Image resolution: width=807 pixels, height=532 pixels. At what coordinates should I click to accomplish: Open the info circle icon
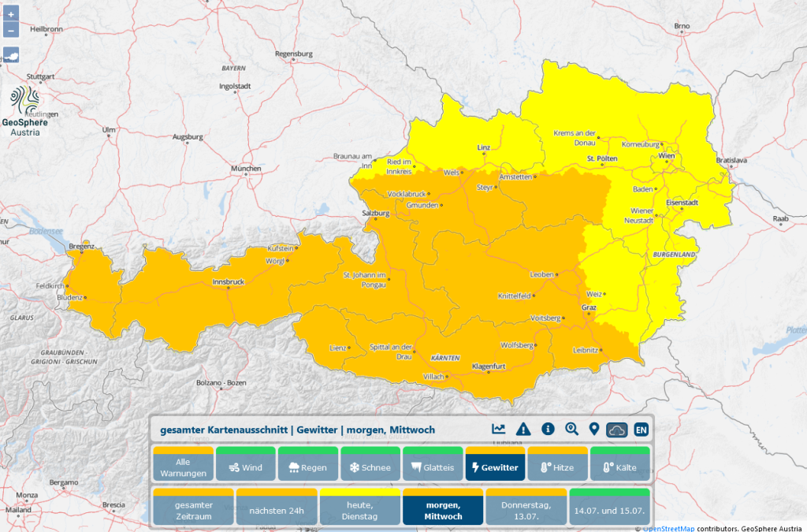(x=548, y=429)
